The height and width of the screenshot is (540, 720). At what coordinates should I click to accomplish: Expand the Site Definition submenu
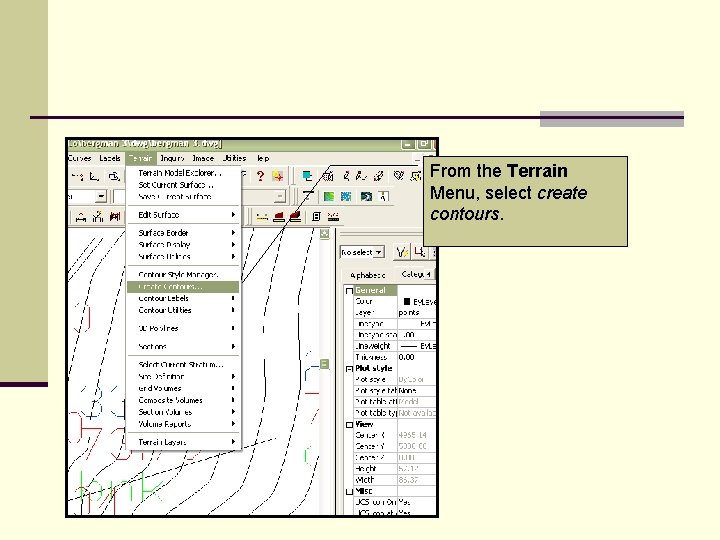[183, 377]
